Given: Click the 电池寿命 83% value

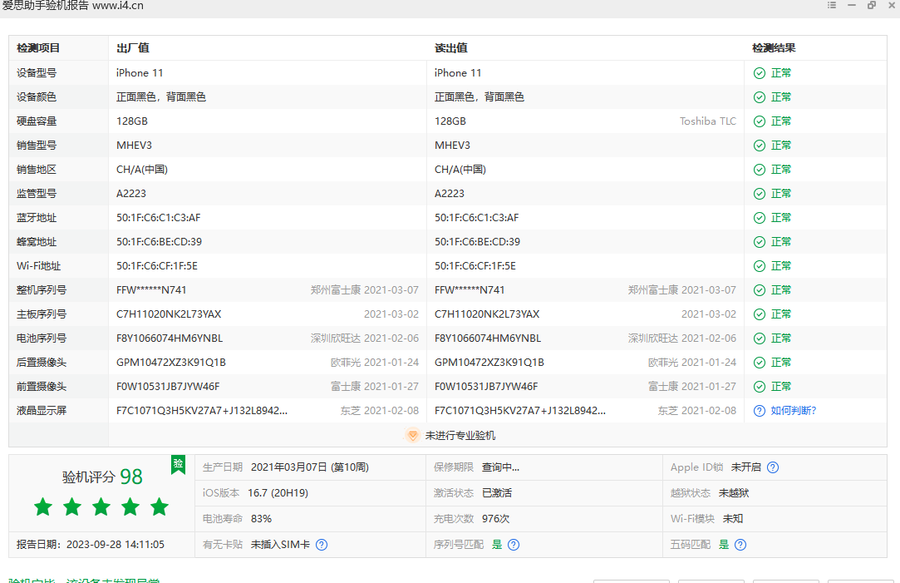Looking at the screenshot, I should [261, 519].
